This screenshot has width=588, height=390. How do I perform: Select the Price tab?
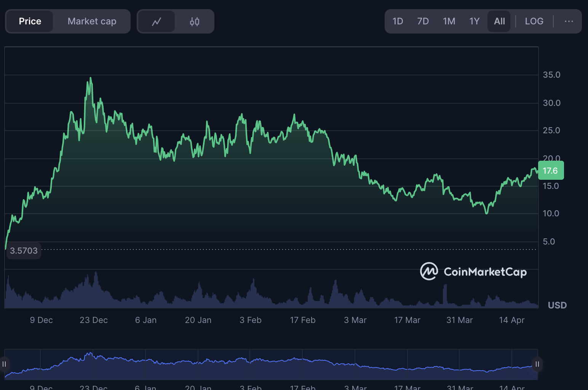point(30,22)
